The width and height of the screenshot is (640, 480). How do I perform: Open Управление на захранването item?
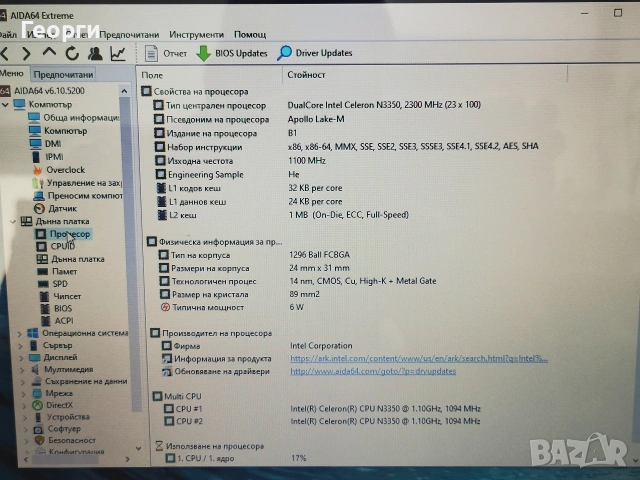(84, 183)
